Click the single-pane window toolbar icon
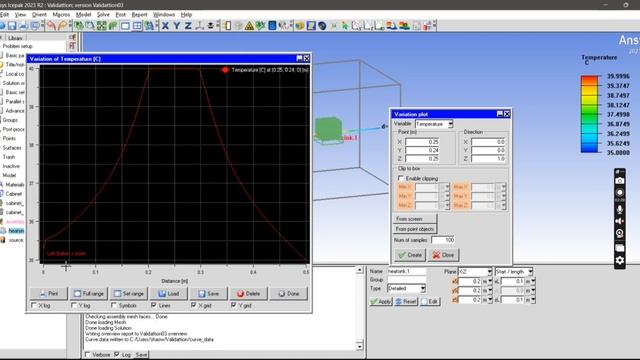 pos(125,26)
